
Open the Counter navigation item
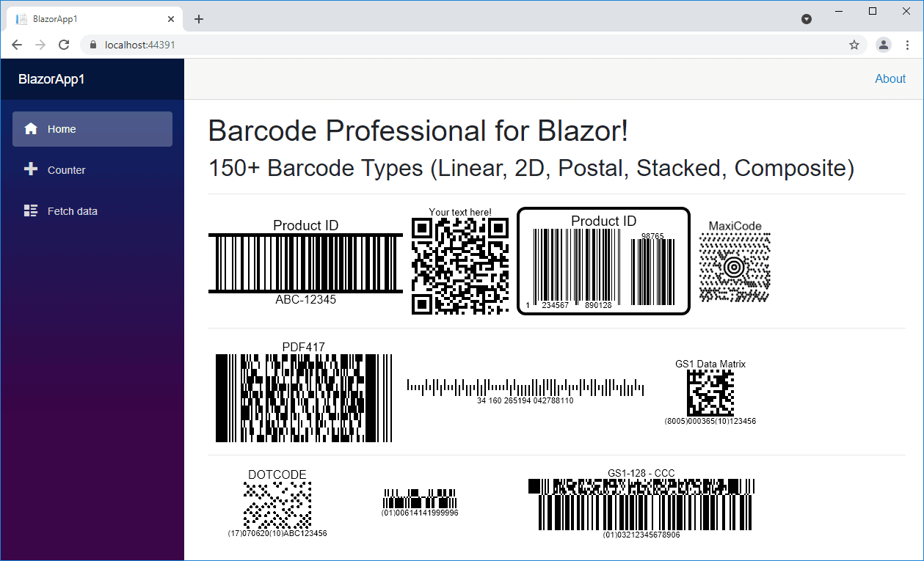tap(92, 170)
